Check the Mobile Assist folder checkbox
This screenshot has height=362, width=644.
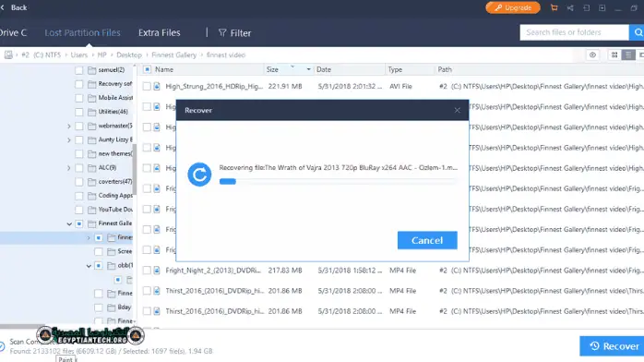(78, 98)
